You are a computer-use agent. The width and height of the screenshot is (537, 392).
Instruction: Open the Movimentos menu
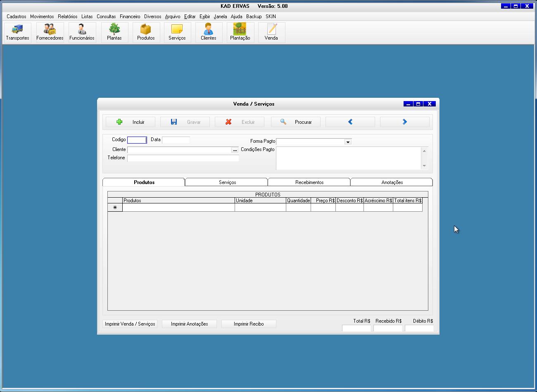42,17
